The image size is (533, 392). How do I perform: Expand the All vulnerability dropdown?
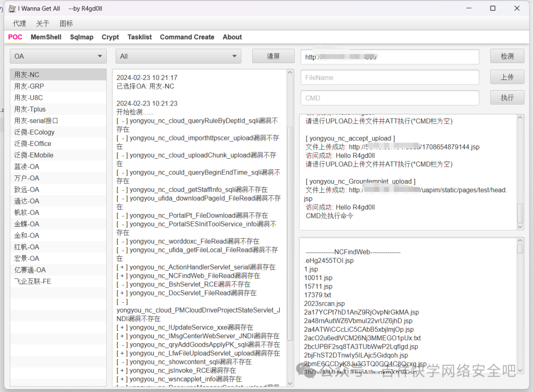(x=179, y=56)
